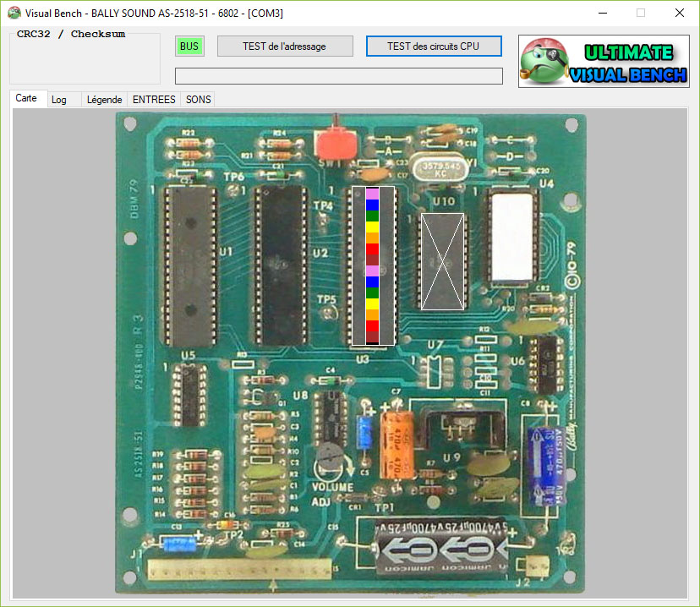Viewport: 700px width, 607px height.
Task: Click the J1 connector on the board
Action: [x=239, y=569]
